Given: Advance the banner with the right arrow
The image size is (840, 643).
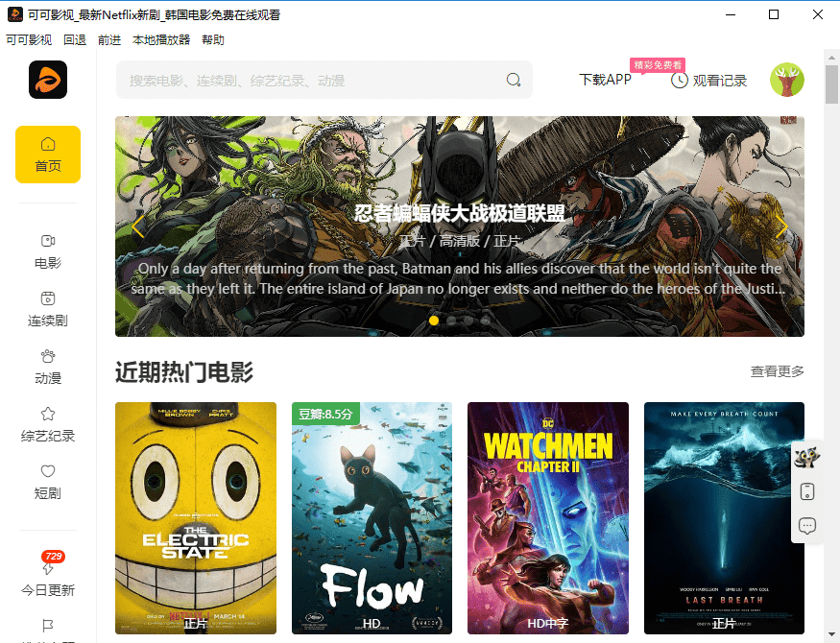Looking at the screenshot, I should 781,226.
